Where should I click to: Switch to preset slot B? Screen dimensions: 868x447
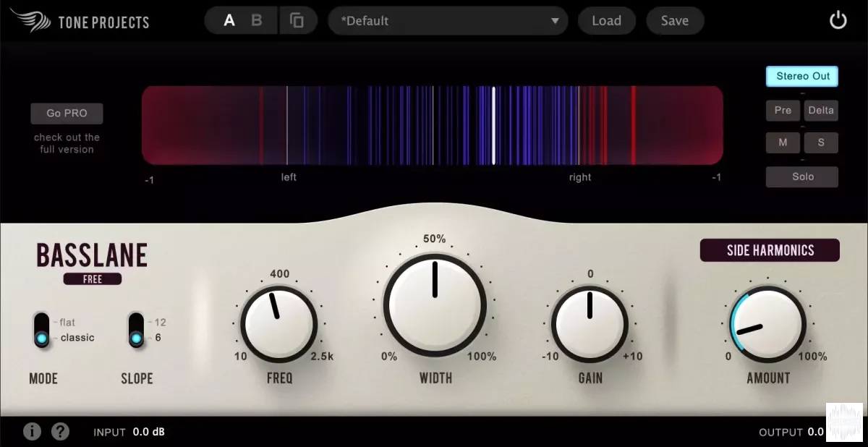(257, 20)
